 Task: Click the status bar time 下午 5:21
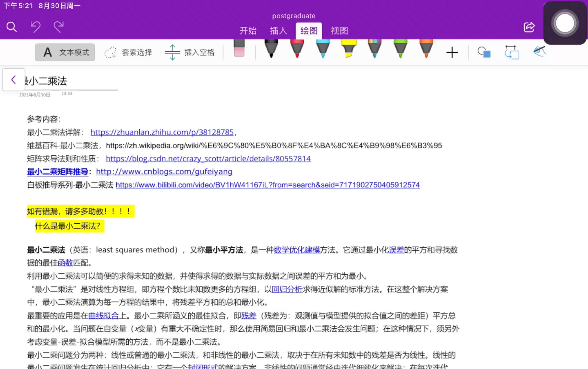point(18,6)
